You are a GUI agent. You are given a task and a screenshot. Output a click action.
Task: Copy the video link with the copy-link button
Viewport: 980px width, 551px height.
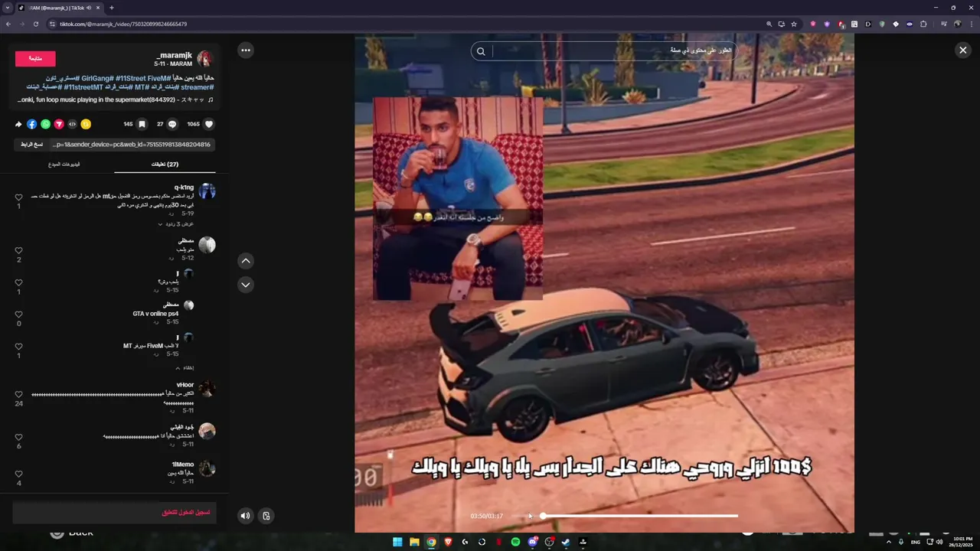click(32, 144)
